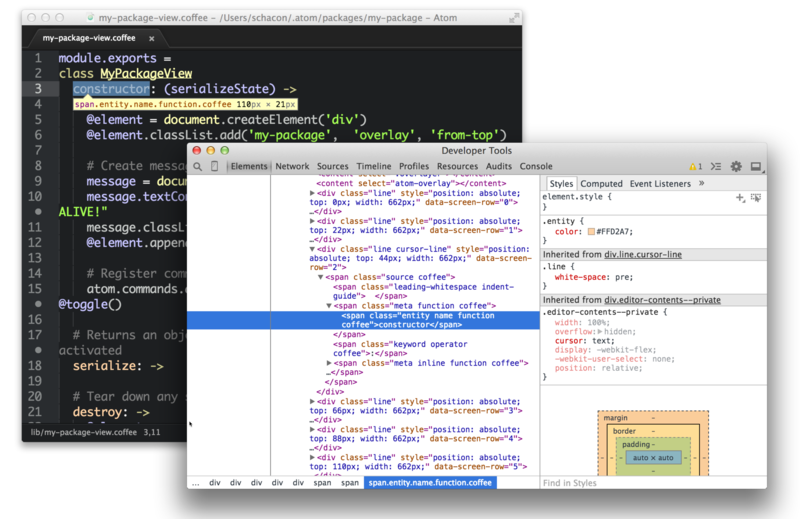
Task: Click the search magnifier icon in Developer Tools
Action: click(198, 167)
